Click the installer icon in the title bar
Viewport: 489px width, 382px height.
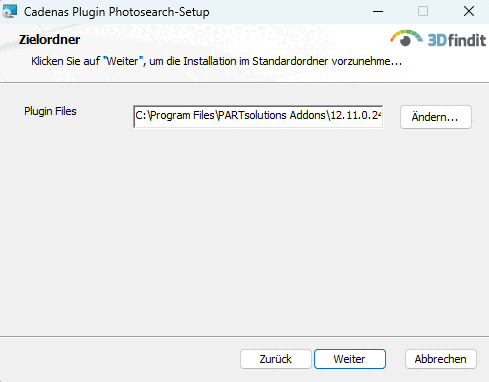pos(9,11)
